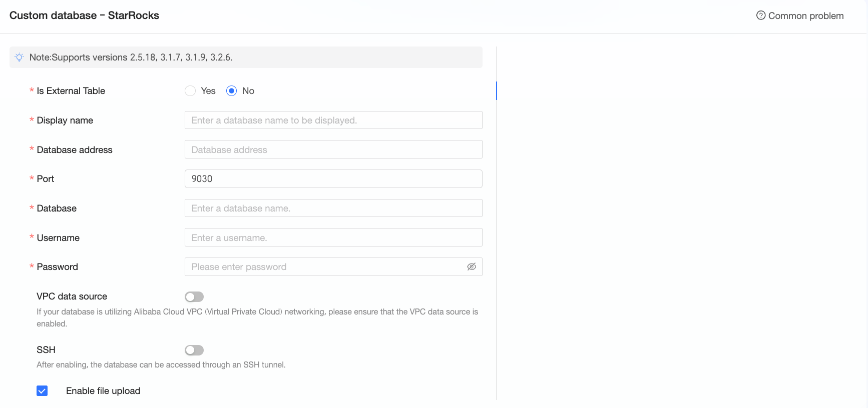868x408 pixels.
Task: Turn on the SSH tunnel switch
Action: point(194,350)
